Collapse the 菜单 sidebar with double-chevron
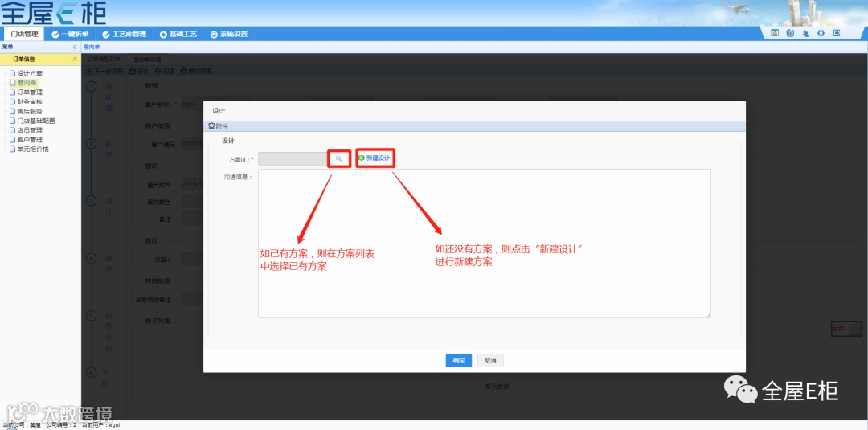Viewport: 868px width, 430px height. click(75, 47)
